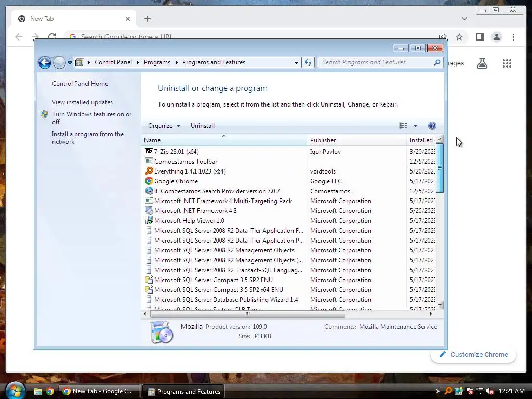Click the Forward arrow in Control Panel window

[x=59, y=62]
